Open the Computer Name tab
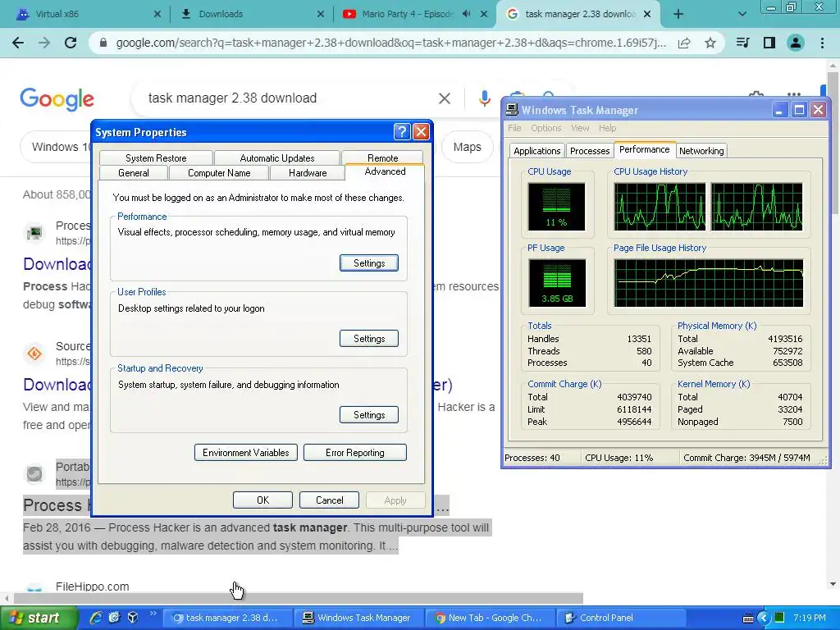This screenshot has height=630, width=840. (219, 173)
